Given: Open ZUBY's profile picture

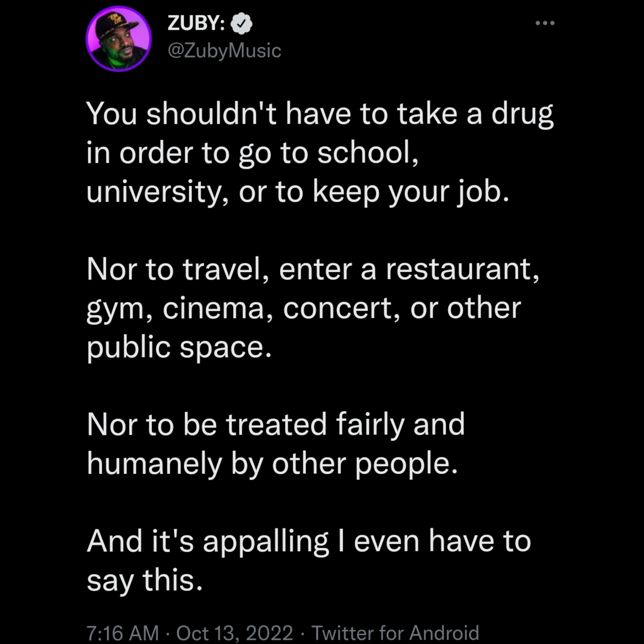Looking at the screenshot, I should (118, 39).
